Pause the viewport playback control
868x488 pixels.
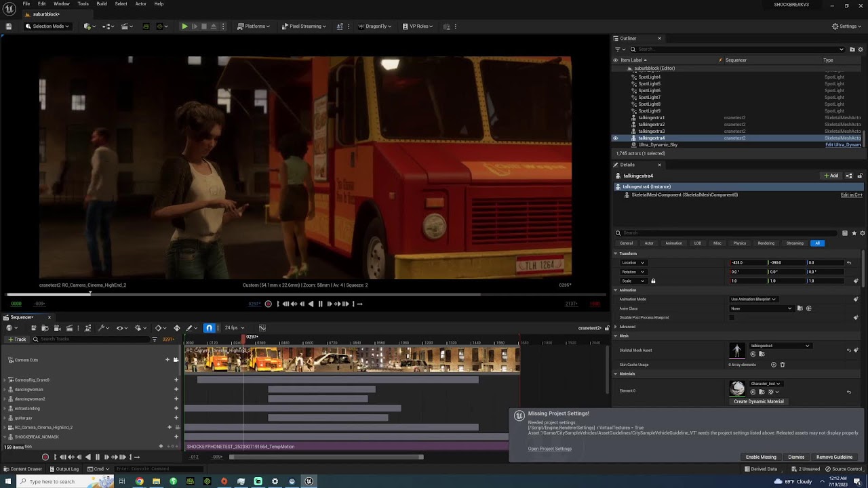[320, 304]
